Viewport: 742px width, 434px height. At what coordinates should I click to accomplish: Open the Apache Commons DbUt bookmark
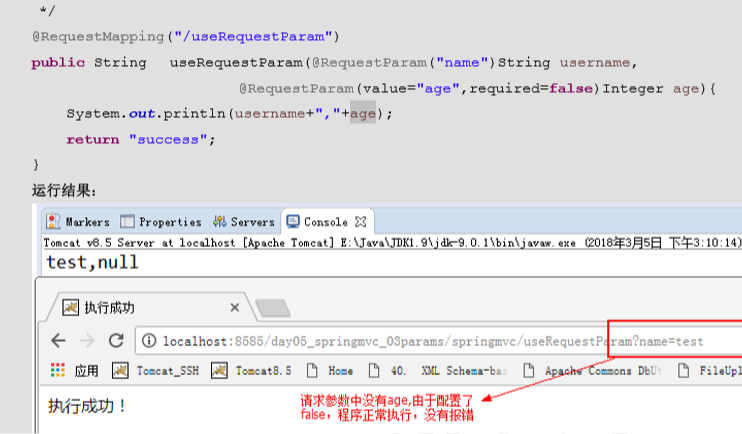(x=592, y=371)
